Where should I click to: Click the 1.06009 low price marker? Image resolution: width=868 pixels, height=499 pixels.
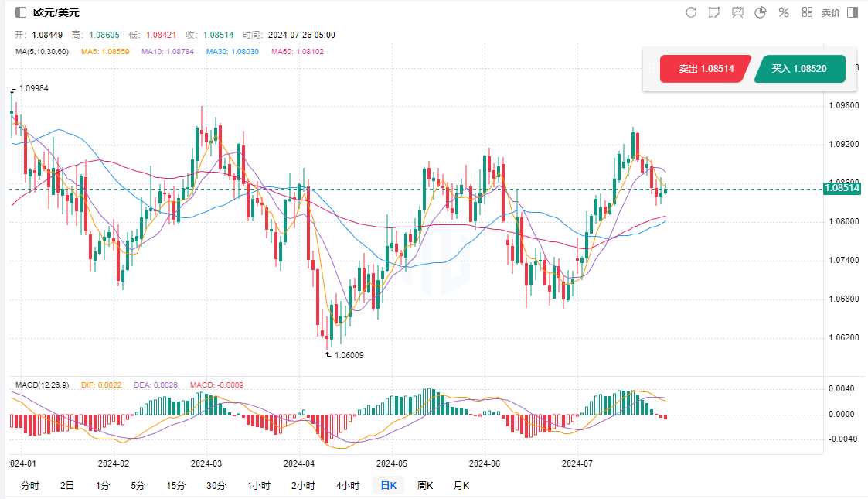(x=348, y=355)
